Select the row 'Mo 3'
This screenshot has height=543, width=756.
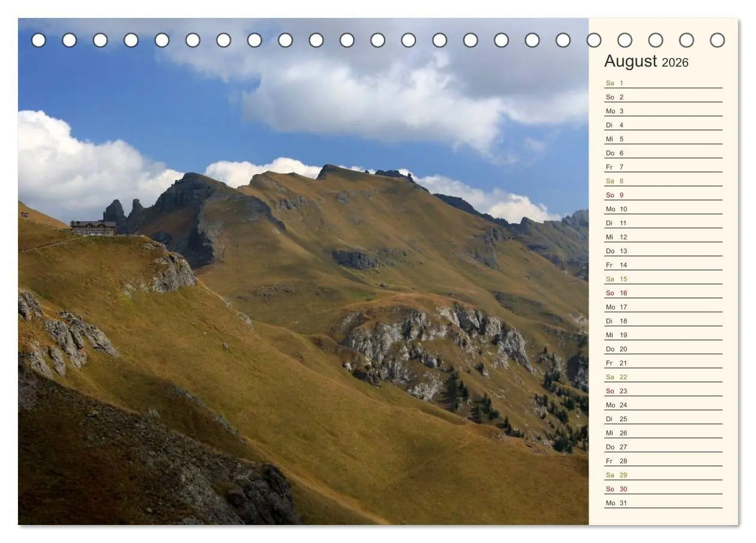663,111
